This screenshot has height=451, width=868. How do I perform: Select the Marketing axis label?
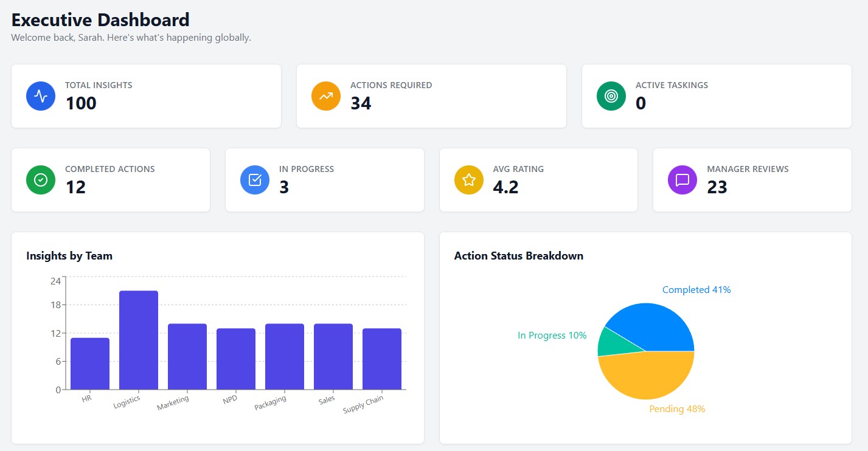tap(173, 402)
